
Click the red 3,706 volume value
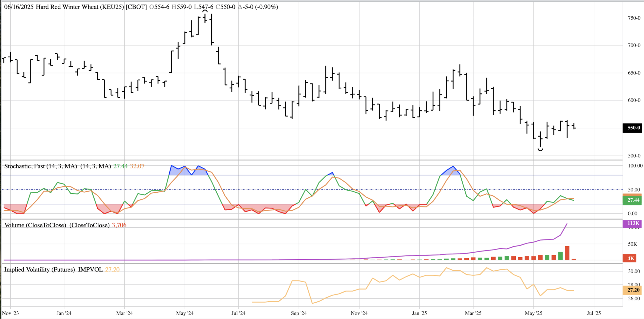click(119, 225)
